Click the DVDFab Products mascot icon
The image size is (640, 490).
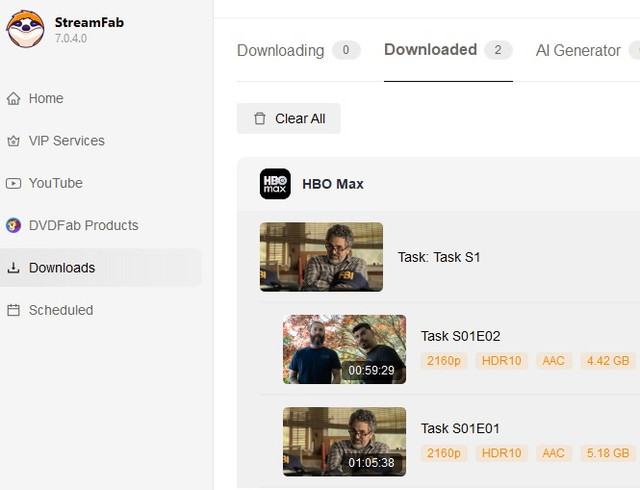(x=13, y=225)
